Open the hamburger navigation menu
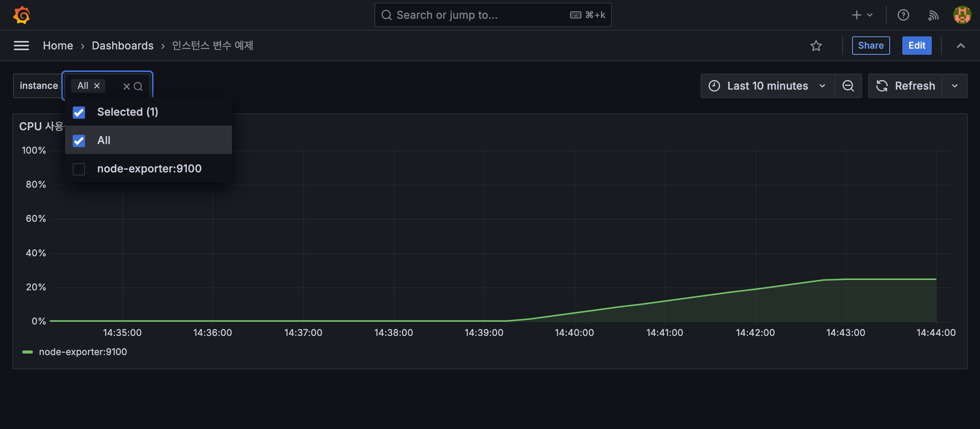The image size is (980, 429). click(x=21, y=46)
